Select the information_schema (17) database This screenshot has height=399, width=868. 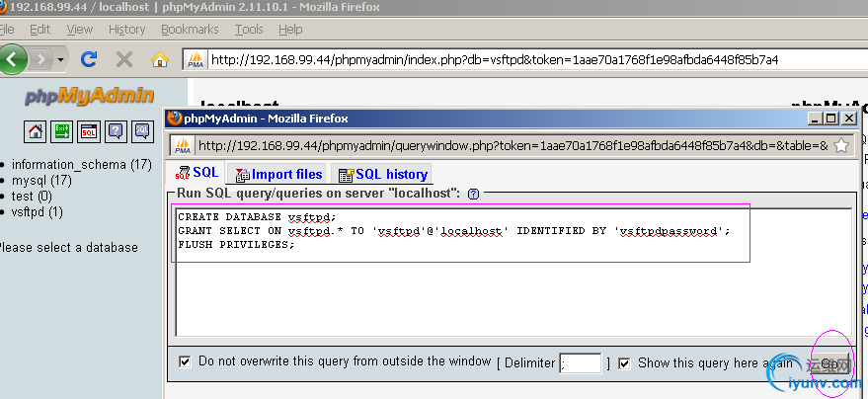pos(81,164)
